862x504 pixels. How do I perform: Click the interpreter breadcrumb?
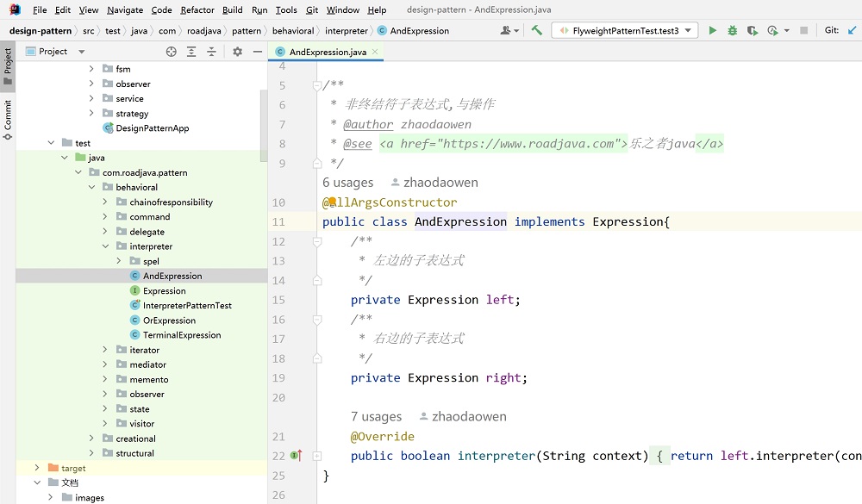click(347, 31)
